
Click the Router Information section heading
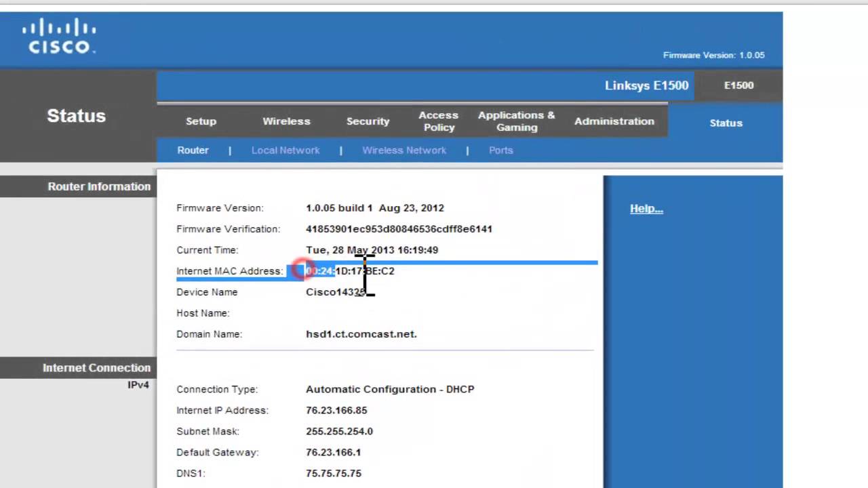click(x=99, y=186)
